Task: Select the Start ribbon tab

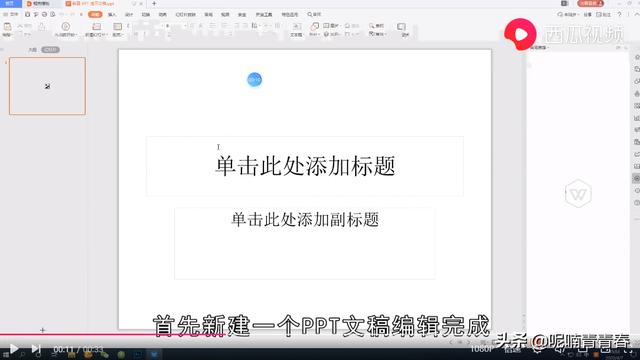Action: [x=95, y=14]
